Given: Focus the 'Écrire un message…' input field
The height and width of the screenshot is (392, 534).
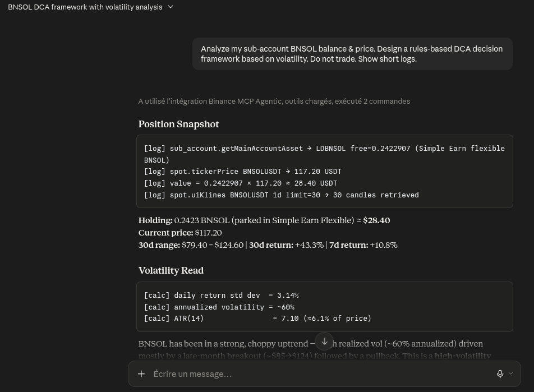Looking at the screenshot, I should pyautogui.click(x=320, y=374).
